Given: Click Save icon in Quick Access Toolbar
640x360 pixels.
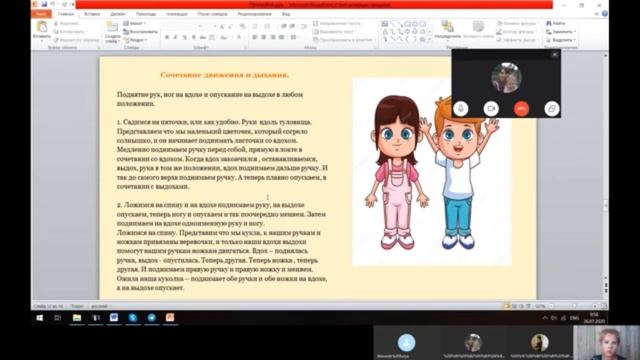Looking at the screenshot, I should pos(44,4).
